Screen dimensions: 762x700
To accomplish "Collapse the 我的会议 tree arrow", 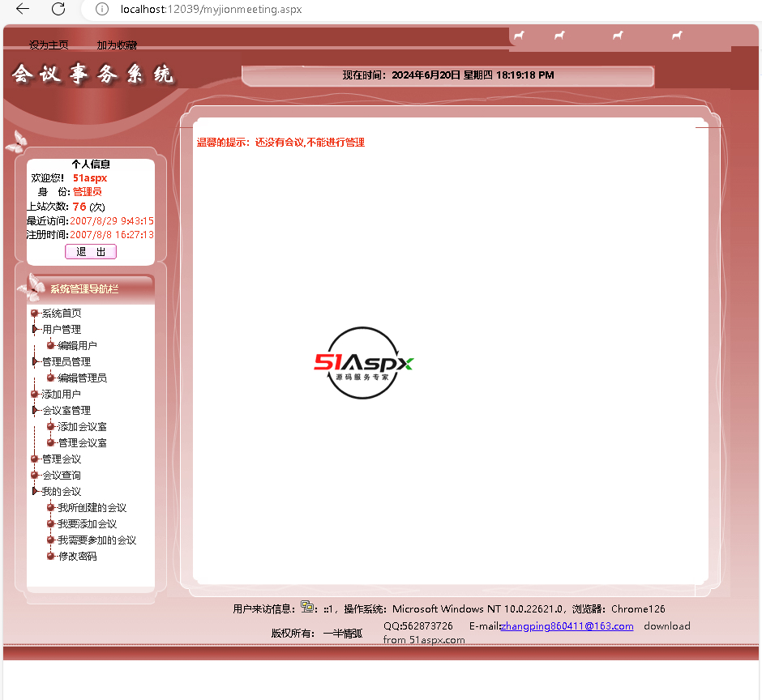I will point(35,491).
